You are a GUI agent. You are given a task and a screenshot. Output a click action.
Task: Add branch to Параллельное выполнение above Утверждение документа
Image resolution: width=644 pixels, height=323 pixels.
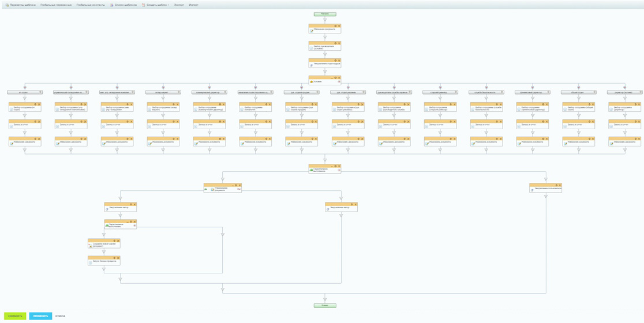coord(339,170)
